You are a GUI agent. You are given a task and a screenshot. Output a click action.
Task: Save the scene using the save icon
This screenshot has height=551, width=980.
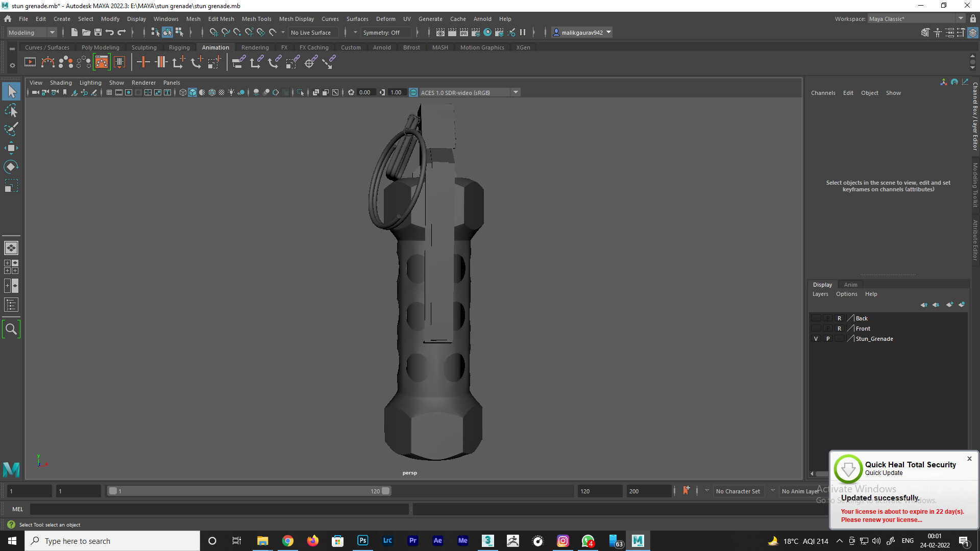click(97, 32)
